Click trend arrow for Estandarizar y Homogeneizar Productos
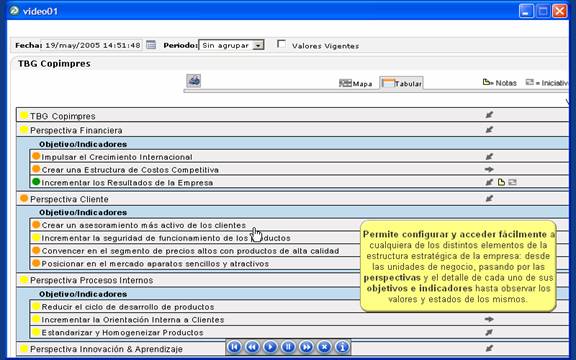This screenshot has width=576, height=360. tap(489, 332)
